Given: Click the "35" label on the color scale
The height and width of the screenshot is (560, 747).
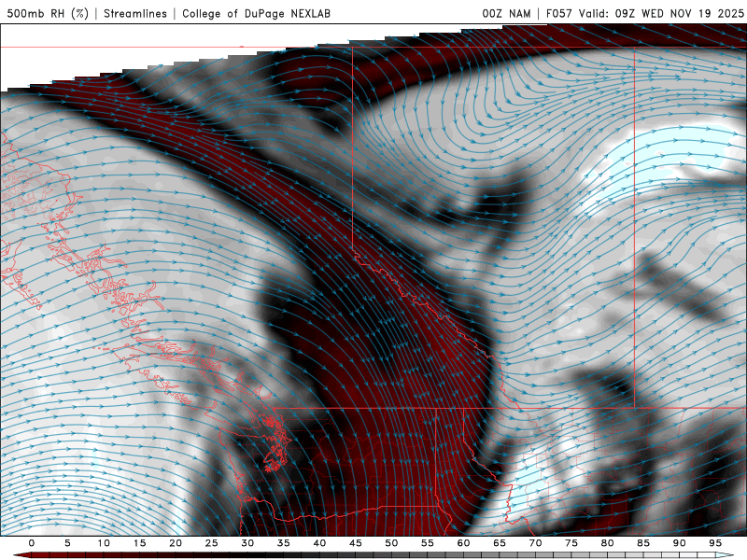Looking at the screenshot, I should (284, 543).
